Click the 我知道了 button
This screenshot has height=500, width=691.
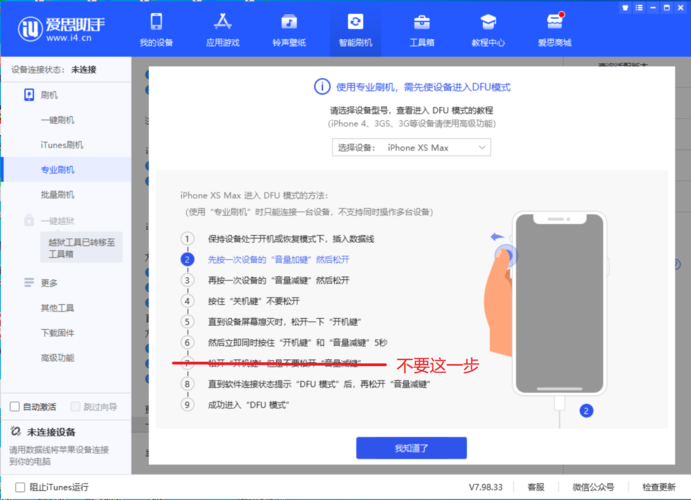coord(411,448)
